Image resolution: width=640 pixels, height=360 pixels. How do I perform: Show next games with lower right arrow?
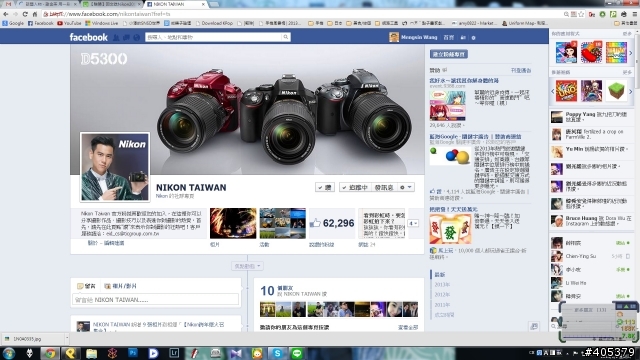[x=631, y=91]
